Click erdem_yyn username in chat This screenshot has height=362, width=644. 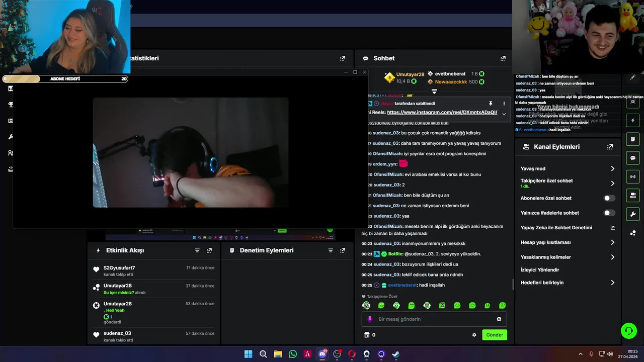pyautogui.click(x=385, y=164)
